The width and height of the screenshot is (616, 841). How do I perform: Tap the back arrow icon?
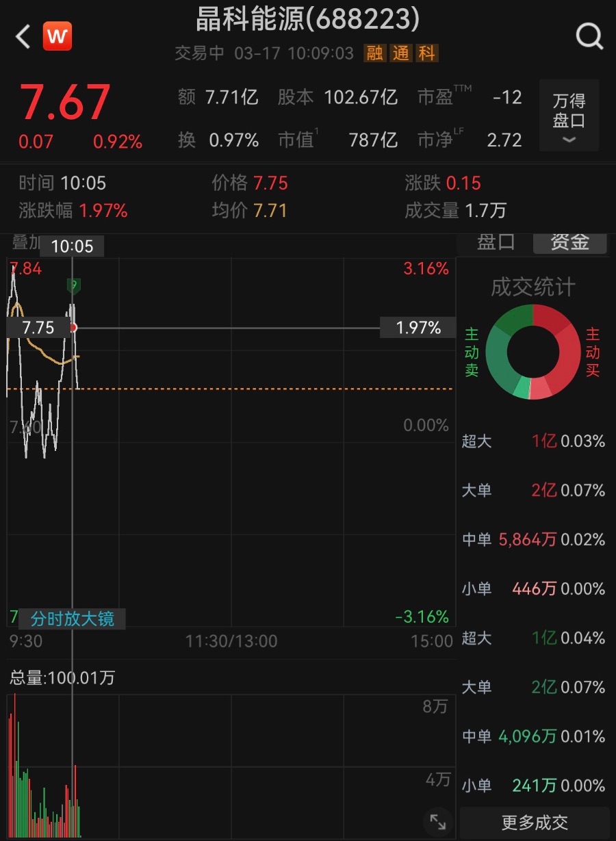[23, 36]
